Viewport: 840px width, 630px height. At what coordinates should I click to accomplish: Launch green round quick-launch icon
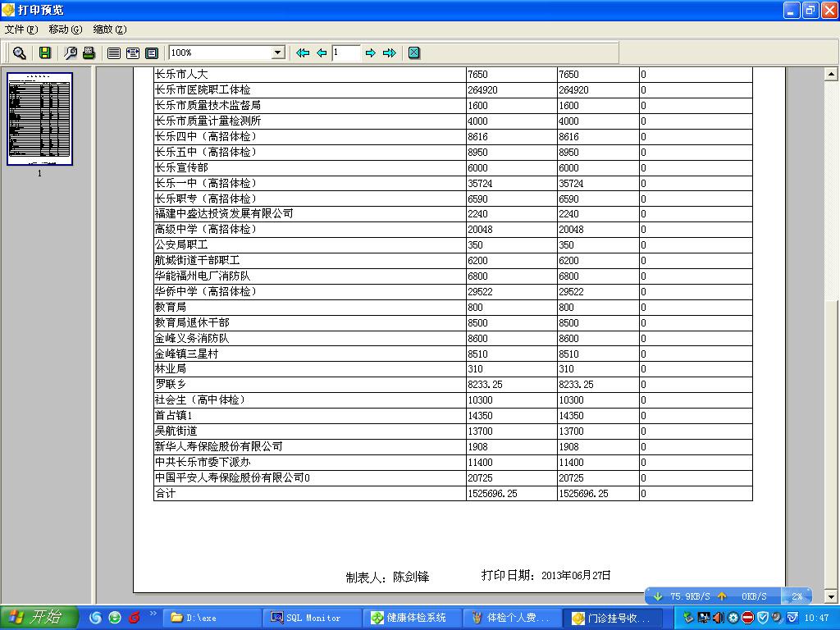115,618
